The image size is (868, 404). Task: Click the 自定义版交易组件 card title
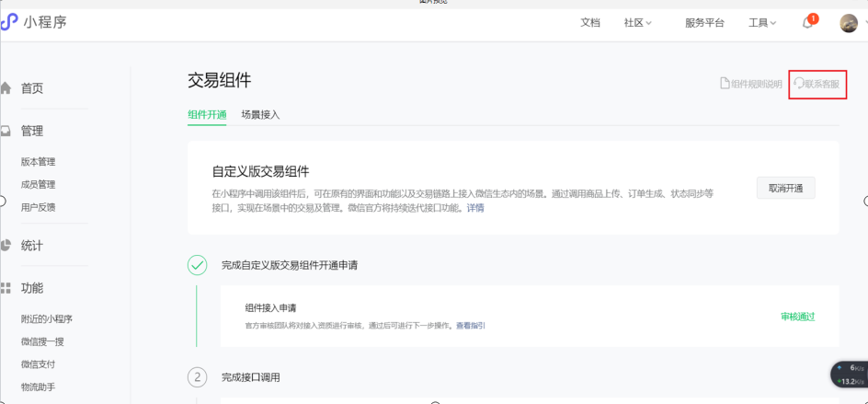point(261,171)
